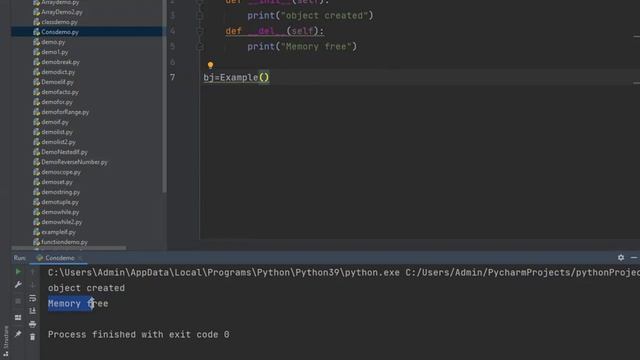Rerun Consdemo with the green play icon
The height and width of the screenshot is (360, 640).
pyautogui.click(x=18, y=271)
